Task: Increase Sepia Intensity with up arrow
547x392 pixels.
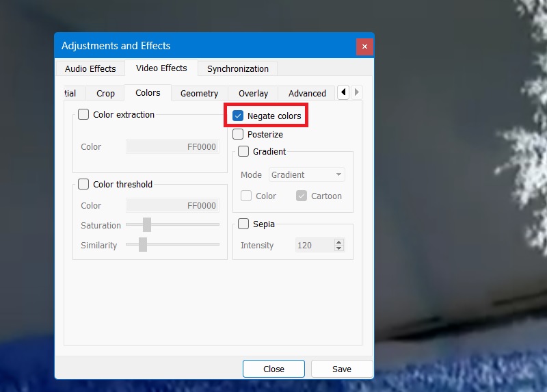Action: tap(338, 242)
